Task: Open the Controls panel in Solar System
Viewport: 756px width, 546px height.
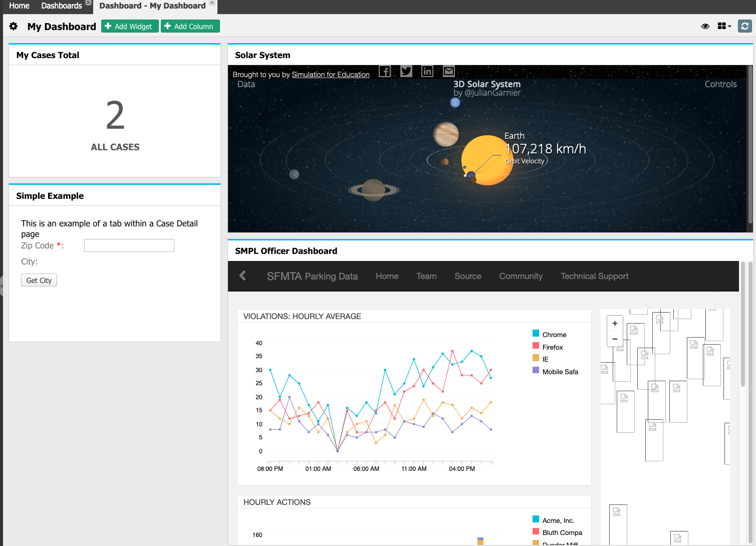Action: click(720, 84)
